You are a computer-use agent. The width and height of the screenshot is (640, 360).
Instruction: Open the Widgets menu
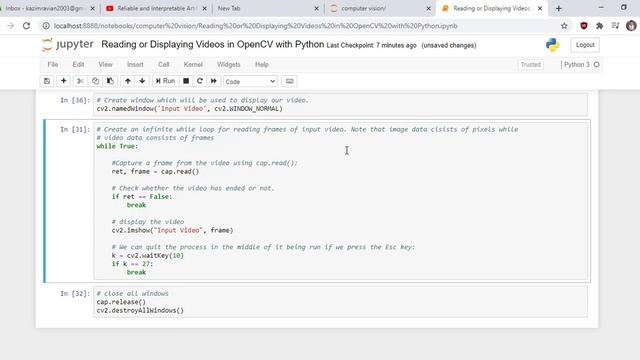point(229,64)
